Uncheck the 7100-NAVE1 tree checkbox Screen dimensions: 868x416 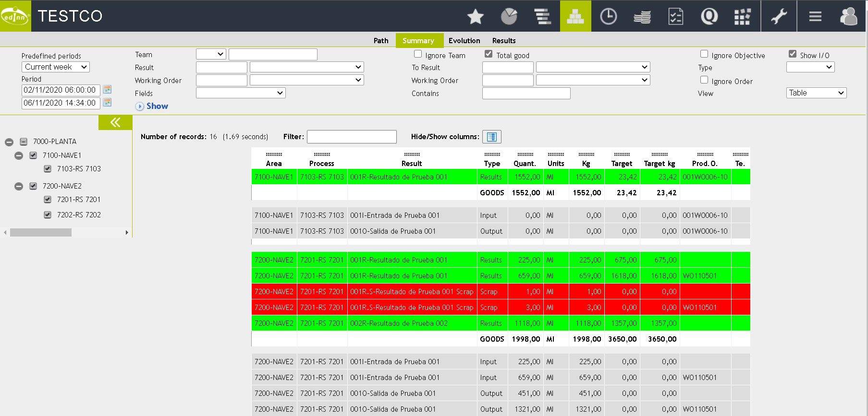click(33, 155)
